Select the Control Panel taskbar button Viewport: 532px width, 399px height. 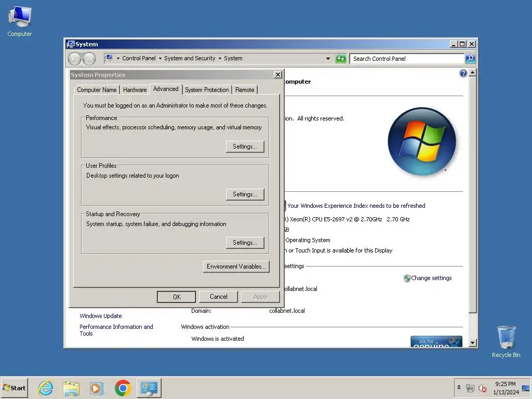point(149,388)
